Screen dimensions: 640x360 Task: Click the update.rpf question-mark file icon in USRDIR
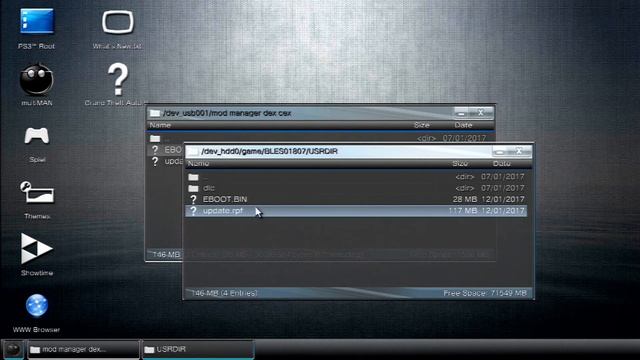click(x=193, y=211)
